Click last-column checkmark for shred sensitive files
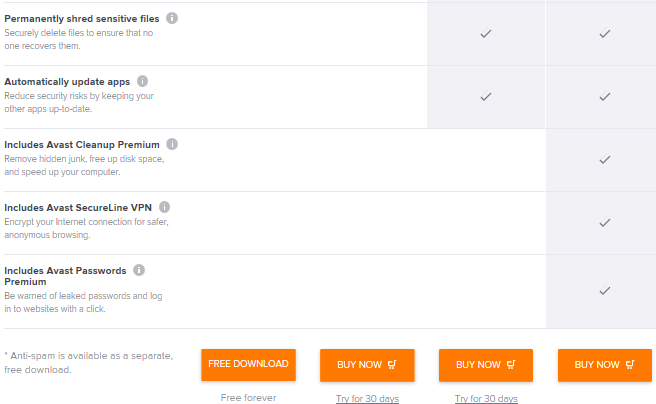The width and height of the screenshot is (656, 404). click(x=605, y=33)
